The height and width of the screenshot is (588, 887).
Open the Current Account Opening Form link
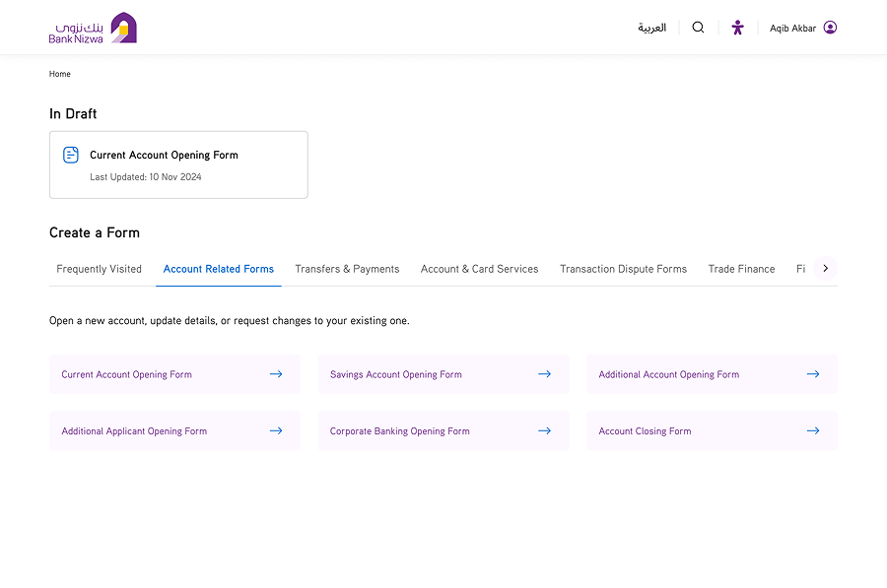(x=127, y=374)
